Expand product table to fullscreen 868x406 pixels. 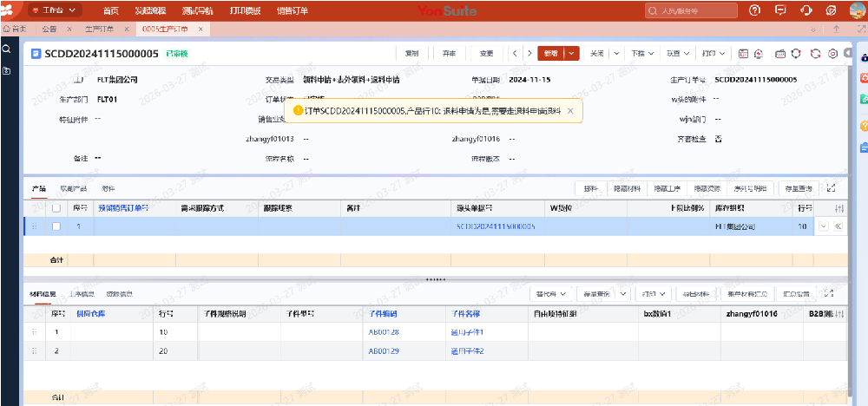(x=831, y=187)
